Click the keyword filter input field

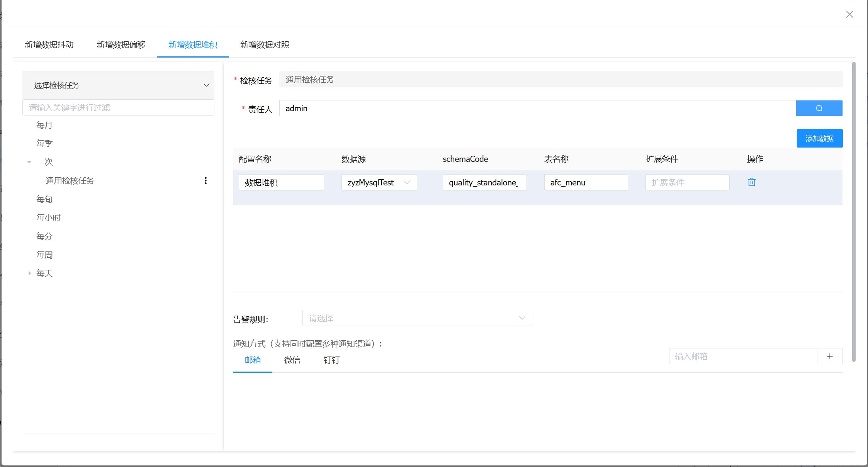coord(118,107)
